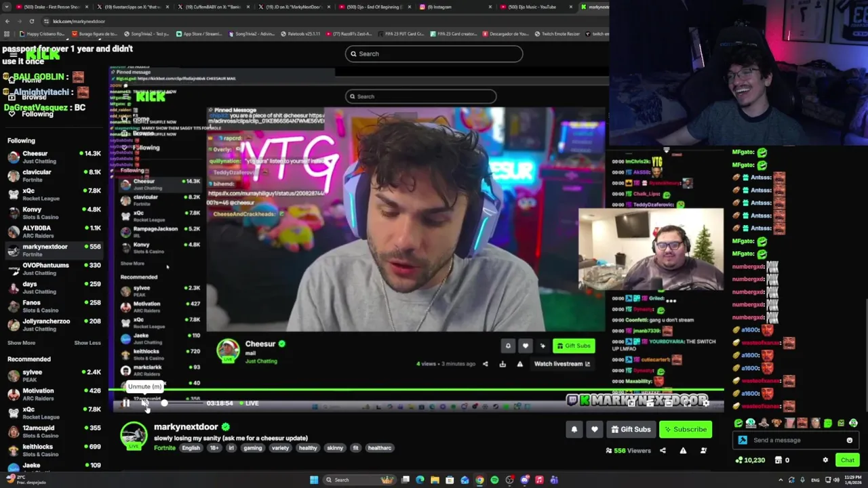Image resolution: width=868 pixels, height=488 pixels.
Task: Open the ALYBOBA channel in the sidebar
Action: coord(54,232)
